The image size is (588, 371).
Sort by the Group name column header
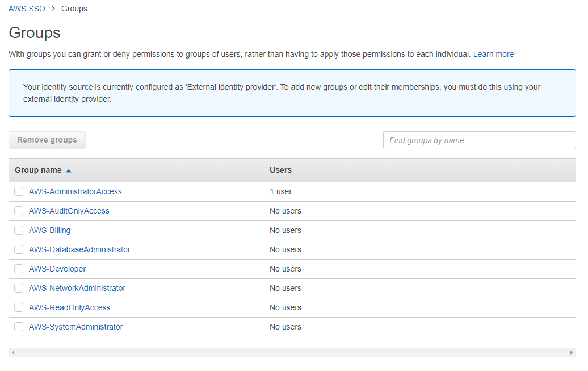[x=38, y=170]
